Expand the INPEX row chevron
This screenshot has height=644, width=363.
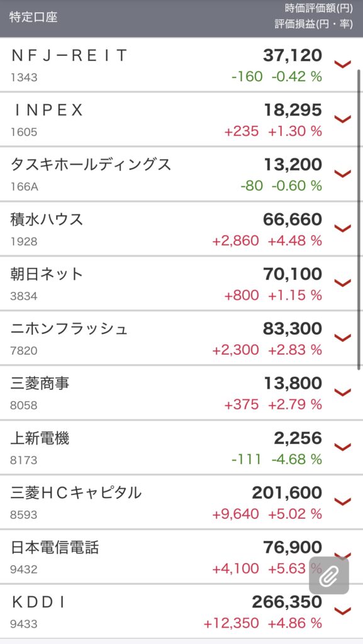(x=342, y=119)
